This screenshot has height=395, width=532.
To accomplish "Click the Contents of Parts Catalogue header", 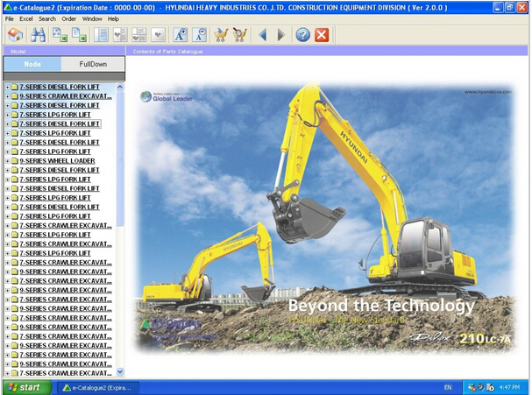I will [327, 51].
